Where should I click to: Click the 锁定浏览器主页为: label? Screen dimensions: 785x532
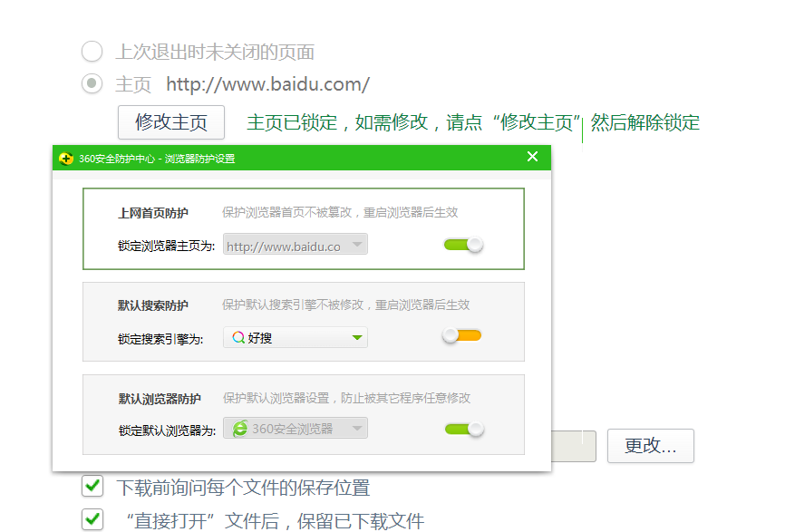[167, 246]
